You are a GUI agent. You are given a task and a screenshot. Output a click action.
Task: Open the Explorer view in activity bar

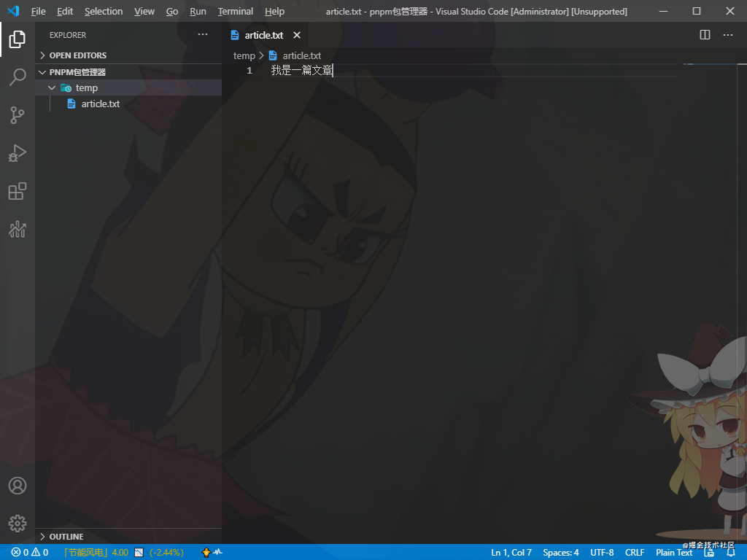(18, 39)
